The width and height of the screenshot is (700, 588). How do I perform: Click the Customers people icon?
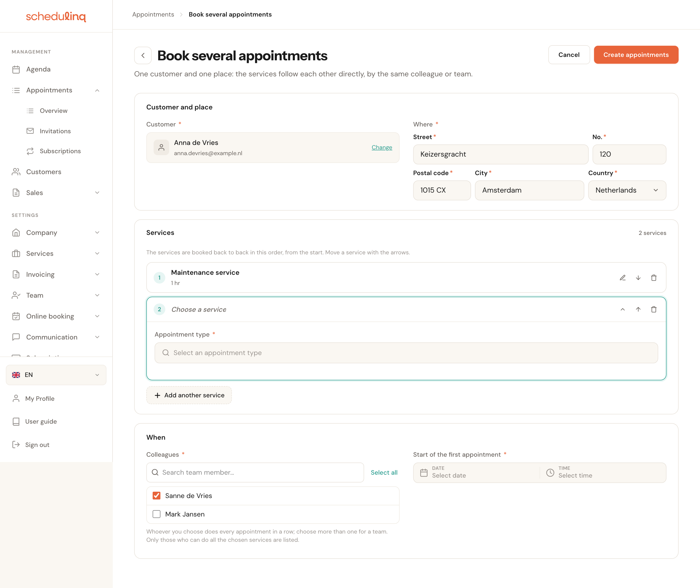[x=16, y=172]
